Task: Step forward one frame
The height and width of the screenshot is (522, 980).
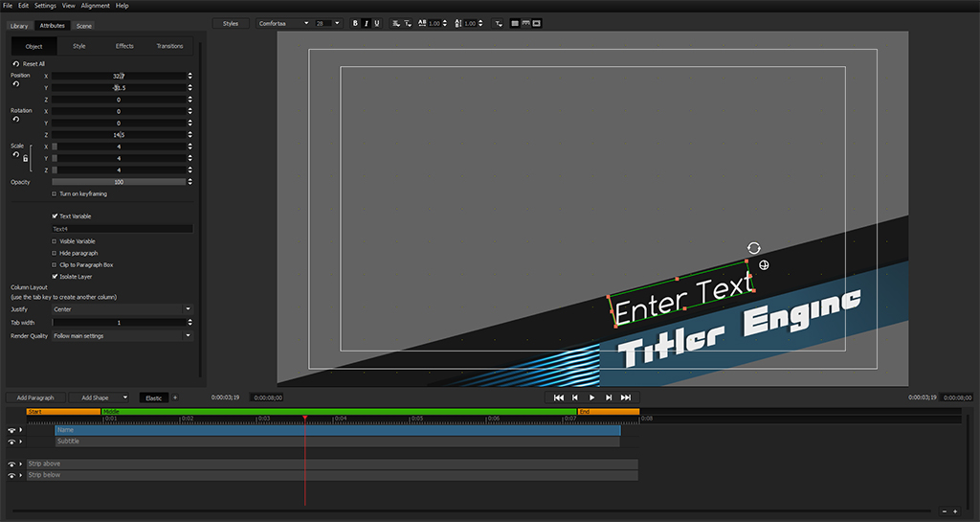Action: [x=609, y=397]
